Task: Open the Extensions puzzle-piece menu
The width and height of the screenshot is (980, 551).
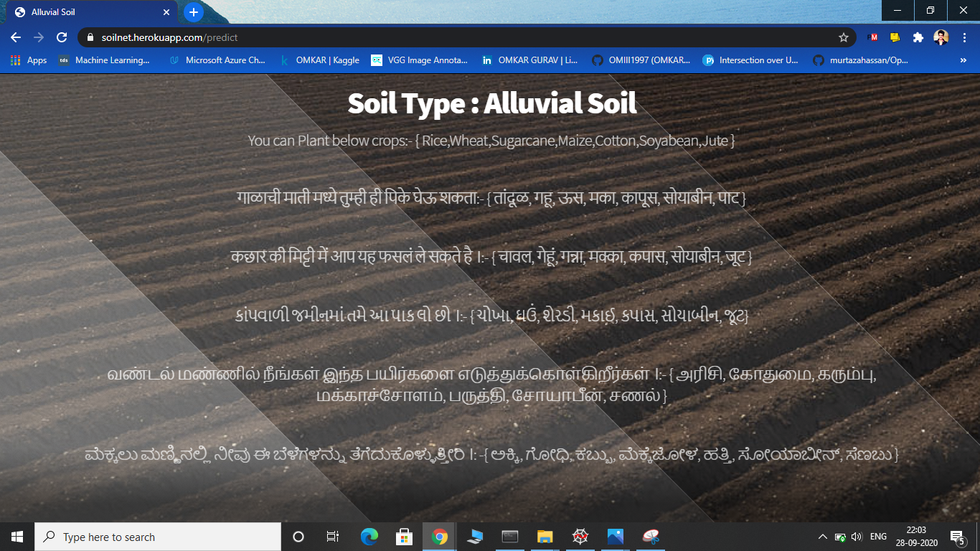Action: [x=918, y=37]
